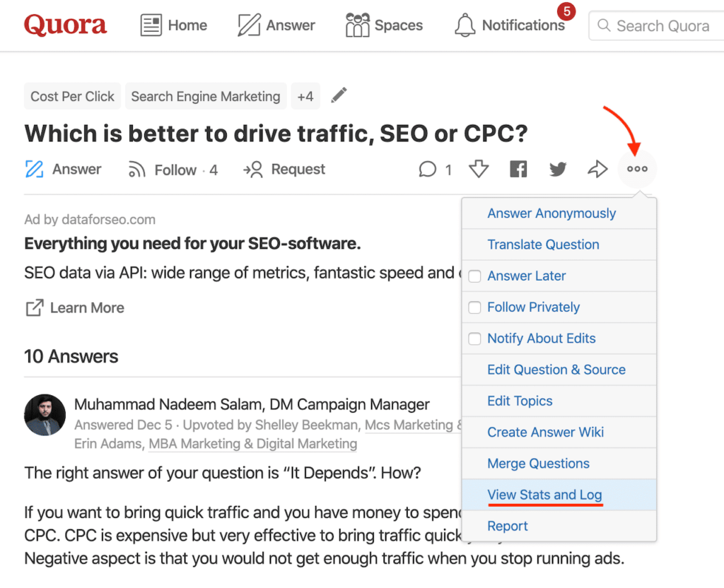The image size is (724, 588).
Task: Focus the Search Quora field
Action: click(x=657, y=26)
